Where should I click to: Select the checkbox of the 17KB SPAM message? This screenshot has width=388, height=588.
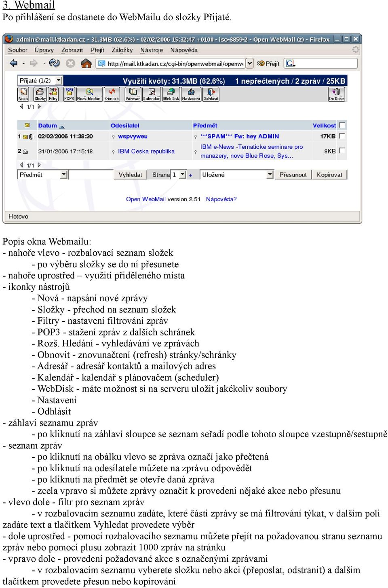pos(342,136)
